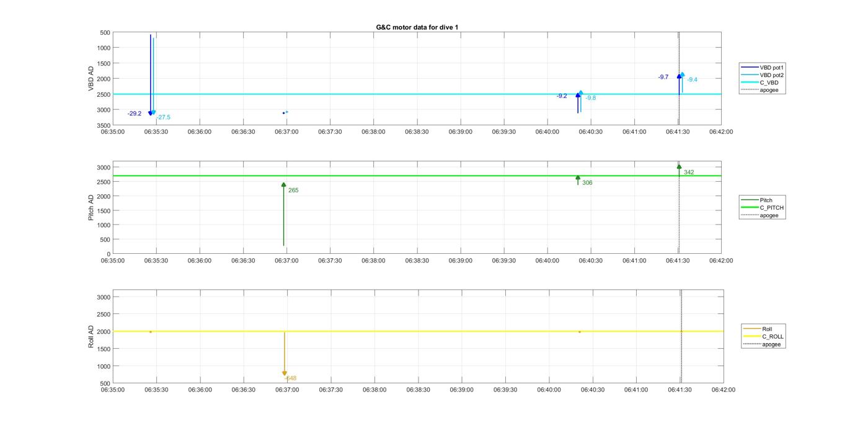Click 2000 tick on Roll AD axis
868x430 pixels.
click(x=104, y=332)
